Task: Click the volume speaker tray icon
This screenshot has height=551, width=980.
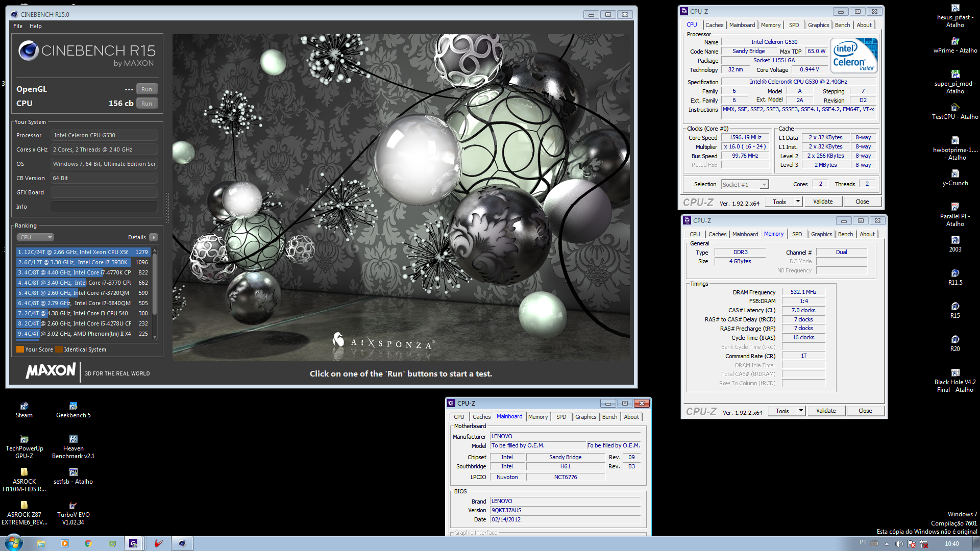Action: [899, 544]
